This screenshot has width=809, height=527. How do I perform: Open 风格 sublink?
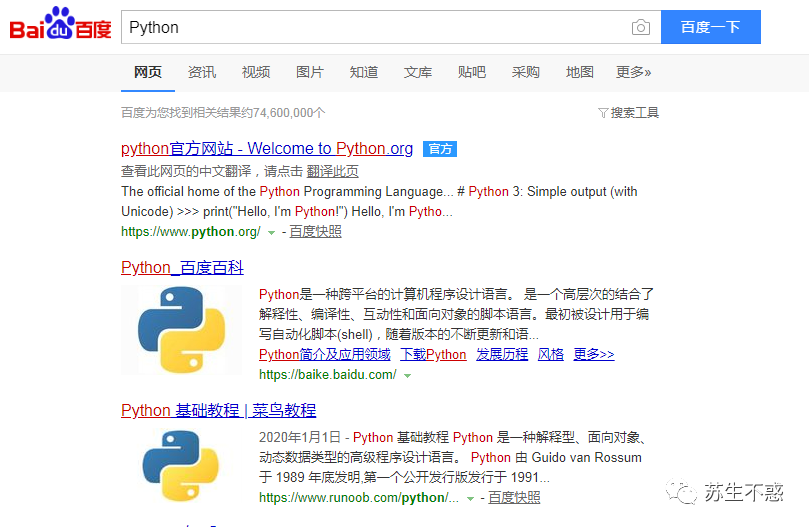tap(551, 355)
